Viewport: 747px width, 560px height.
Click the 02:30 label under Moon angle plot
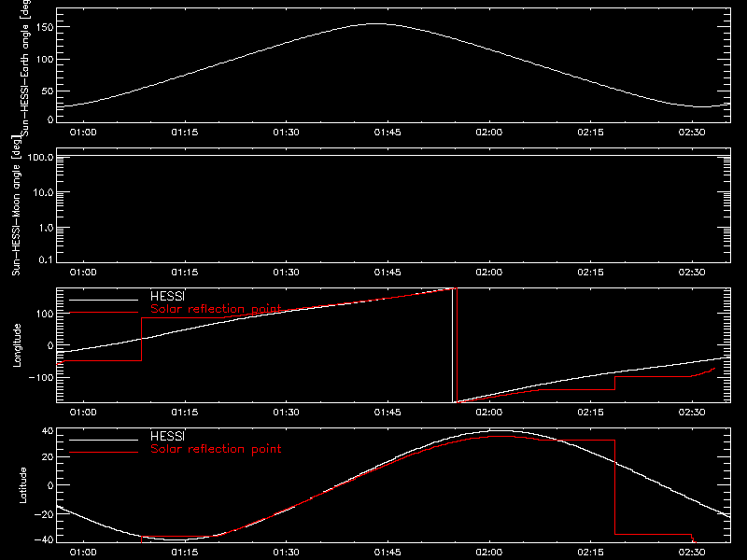point(692,272)
